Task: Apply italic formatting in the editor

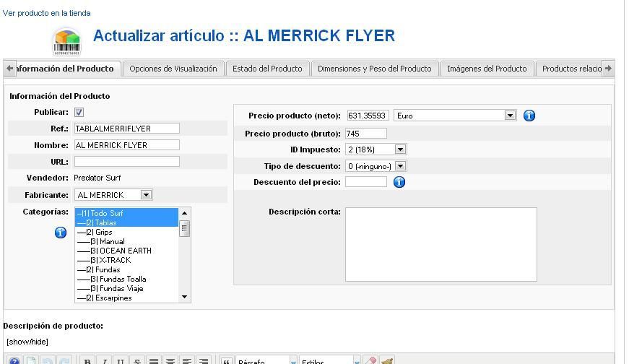Action: (104, 361)
